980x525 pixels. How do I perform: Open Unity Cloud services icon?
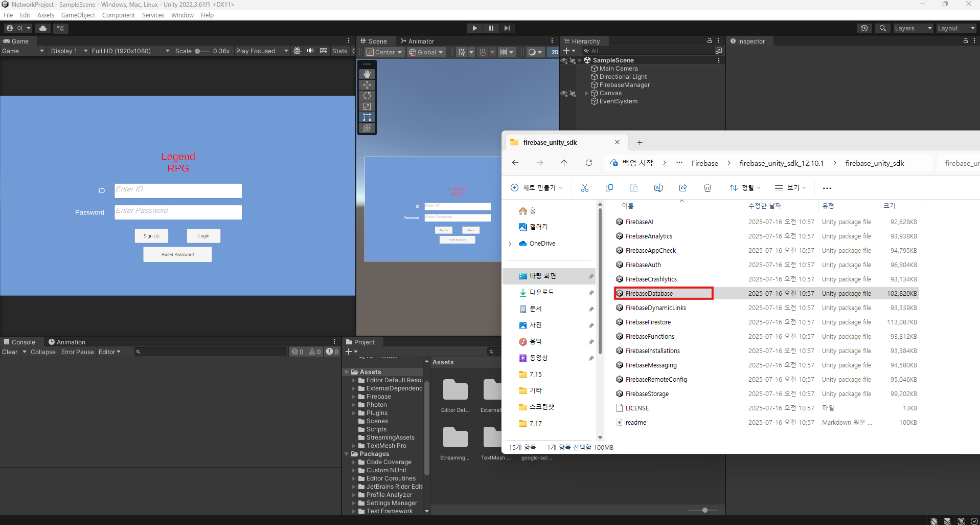point(43,28)
